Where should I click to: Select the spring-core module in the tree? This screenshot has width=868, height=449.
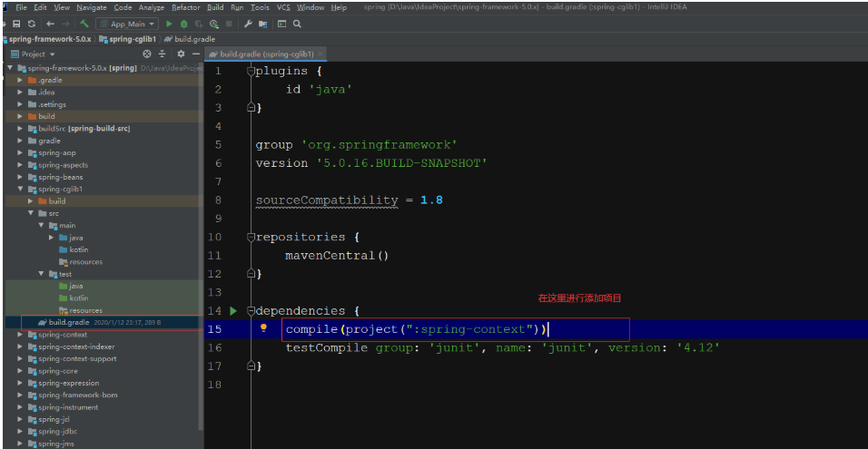point(57,371)
